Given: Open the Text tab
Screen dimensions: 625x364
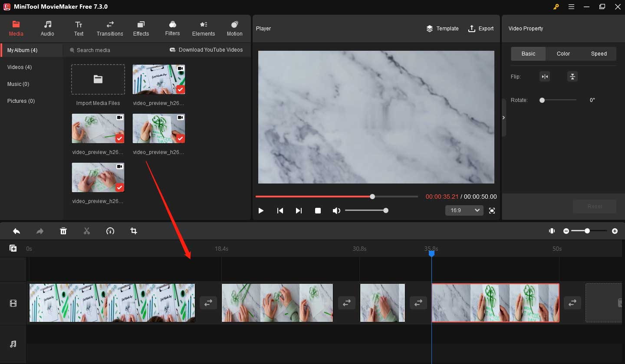Looking at the screenshot, I should 79,28.
